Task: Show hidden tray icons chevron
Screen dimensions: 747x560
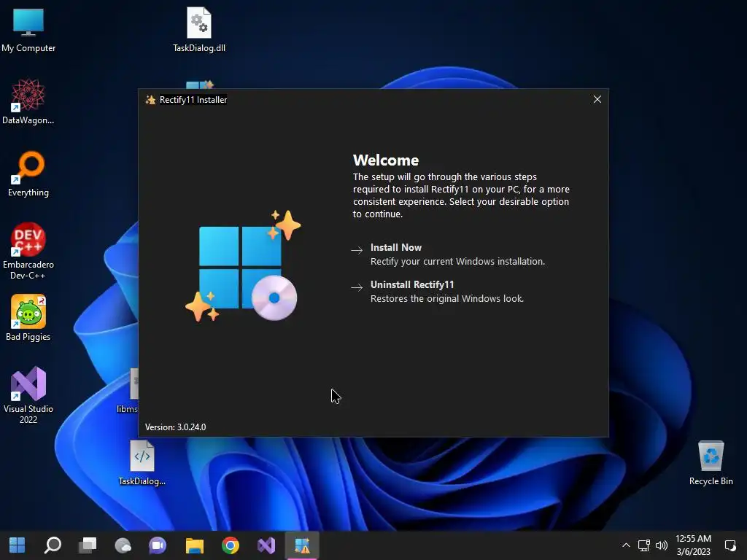Action: 626,545
